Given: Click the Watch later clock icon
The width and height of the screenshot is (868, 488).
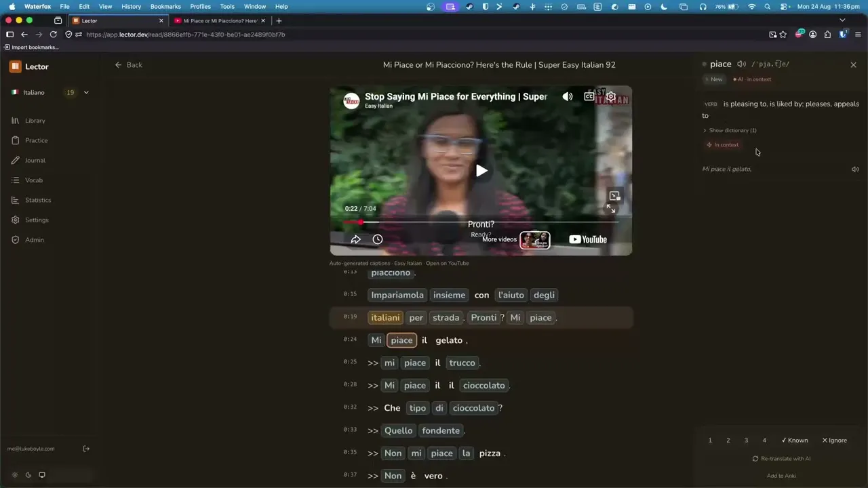Looking at the screenshot, I should pyautogui.click(x=378, y=239).
